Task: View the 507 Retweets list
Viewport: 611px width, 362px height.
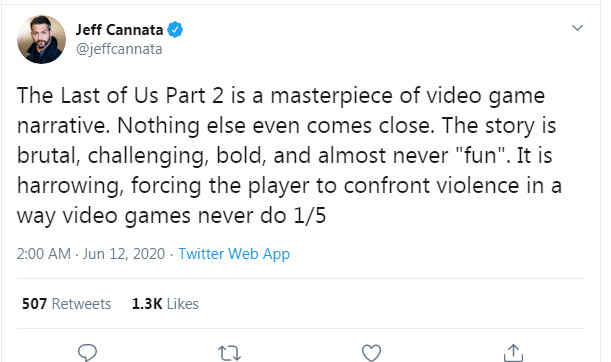Action: tap(66, 304)
